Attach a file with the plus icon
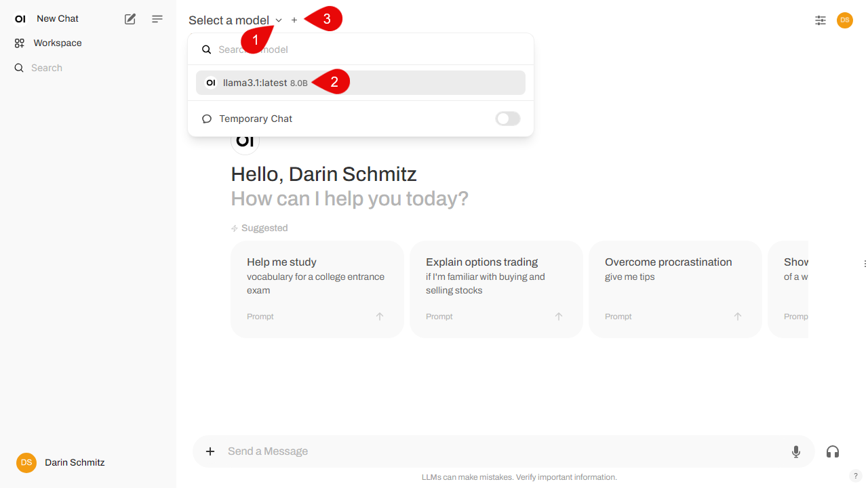This screenshot has height=488, width=868. [x=210, y=451]
